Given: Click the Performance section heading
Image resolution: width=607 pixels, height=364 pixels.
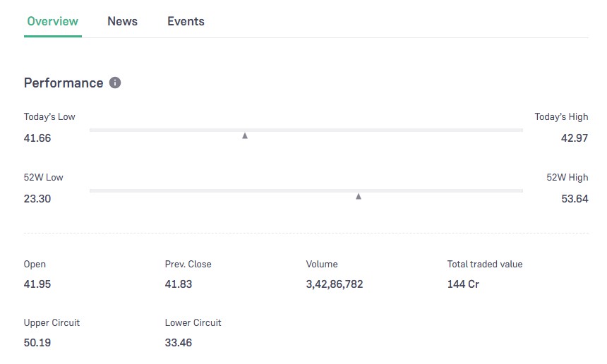Looking at the screenshot, I should pos(64,83).
